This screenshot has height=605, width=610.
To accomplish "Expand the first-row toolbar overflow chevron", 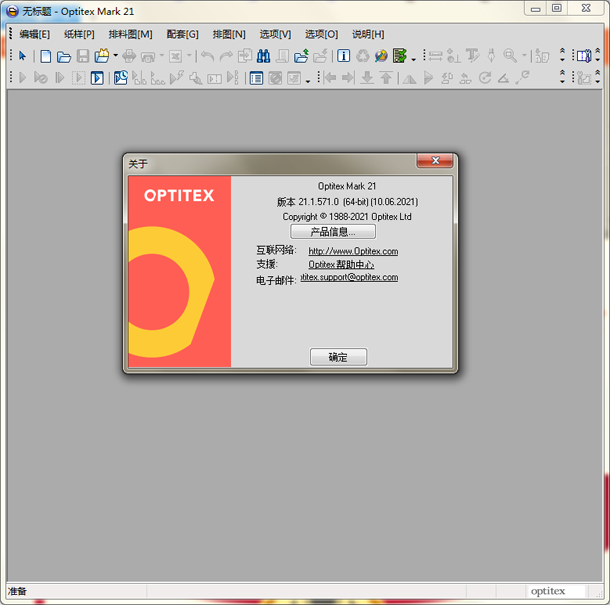I will point(562,55).
